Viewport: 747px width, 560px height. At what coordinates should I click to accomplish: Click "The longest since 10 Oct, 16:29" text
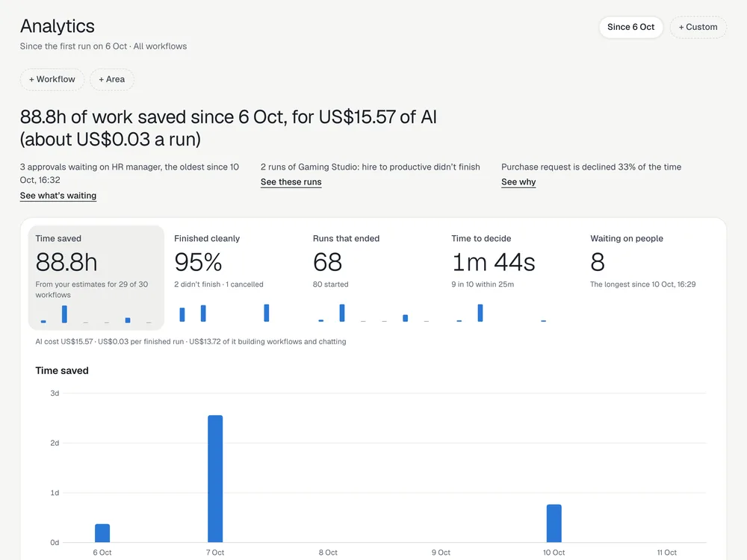[x=642, y=284]
